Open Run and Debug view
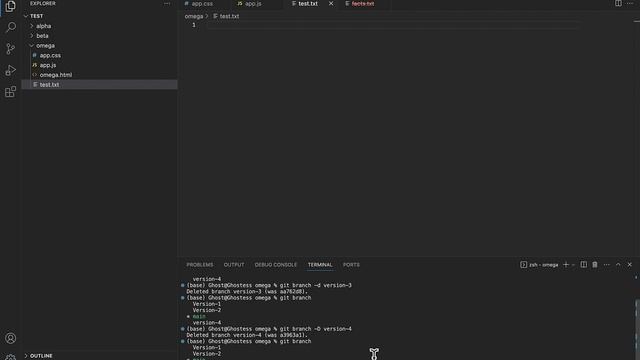 (11, 70)
